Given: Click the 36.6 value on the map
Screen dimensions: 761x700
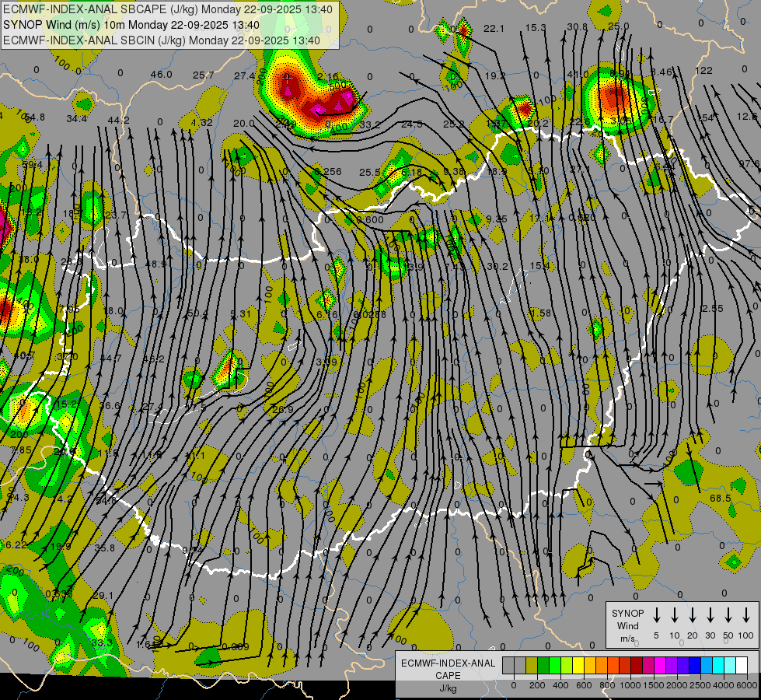Looking at the screenshot, I should pyautogui.click(x=110, y=405).
